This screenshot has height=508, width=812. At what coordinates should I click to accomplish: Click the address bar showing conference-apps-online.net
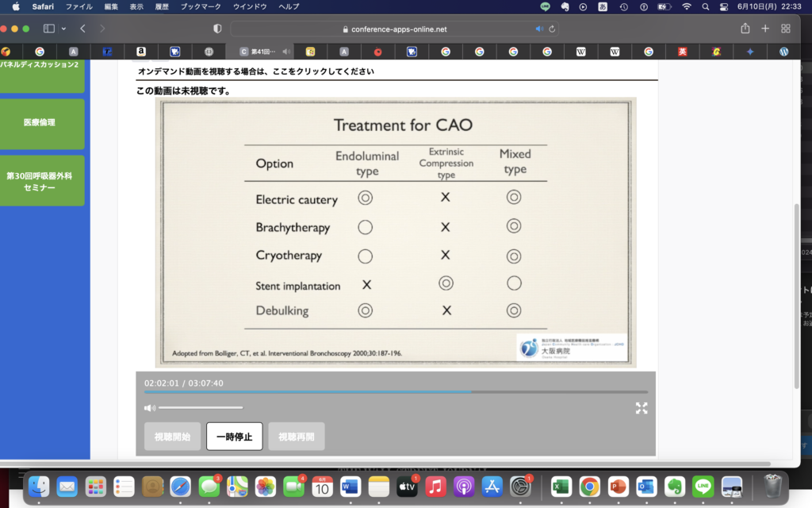[395, 29]
